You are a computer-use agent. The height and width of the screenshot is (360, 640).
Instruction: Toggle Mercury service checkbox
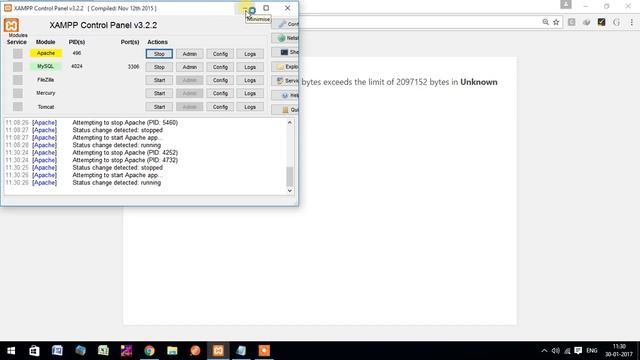click(x=18, y=93)
